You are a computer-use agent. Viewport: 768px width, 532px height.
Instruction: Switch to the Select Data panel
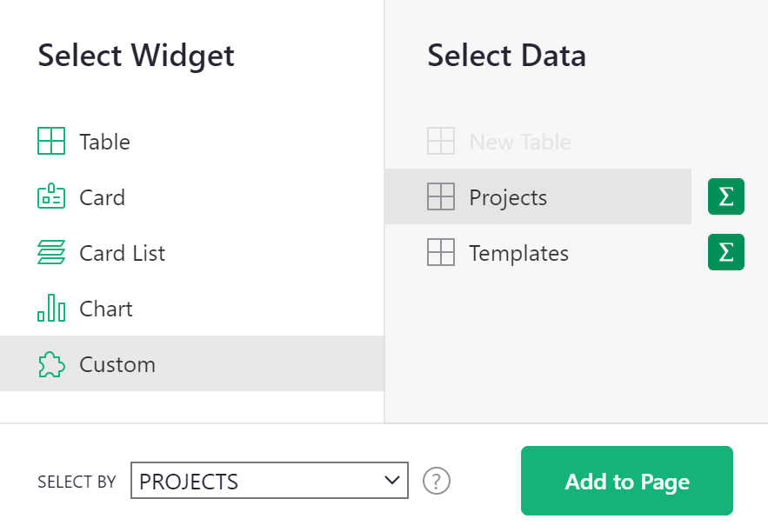[x=506, y=55]
